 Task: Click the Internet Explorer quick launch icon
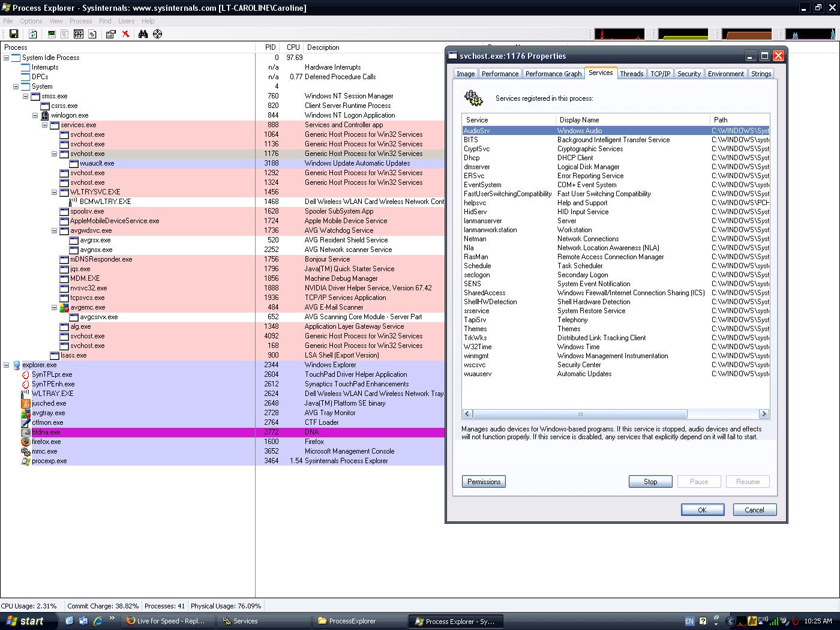click(x=97, y=621)
